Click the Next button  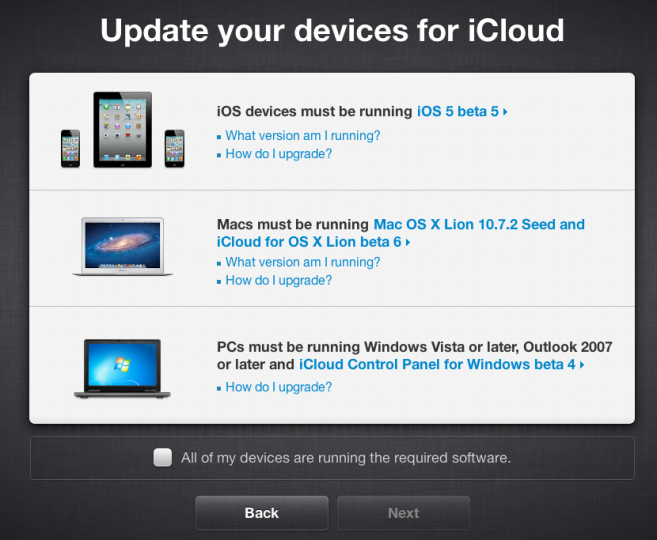pyautogui.click(x=403, y=513)
